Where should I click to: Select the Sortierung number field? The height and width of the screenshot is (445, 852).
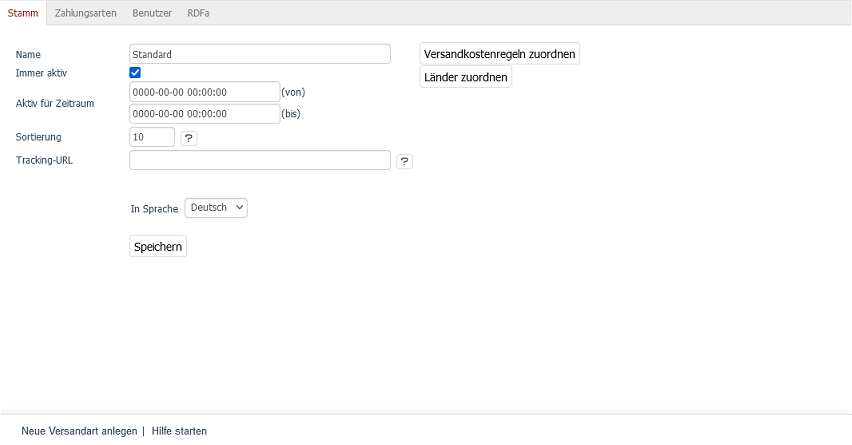pyautogui.click(x=152, y=137)
